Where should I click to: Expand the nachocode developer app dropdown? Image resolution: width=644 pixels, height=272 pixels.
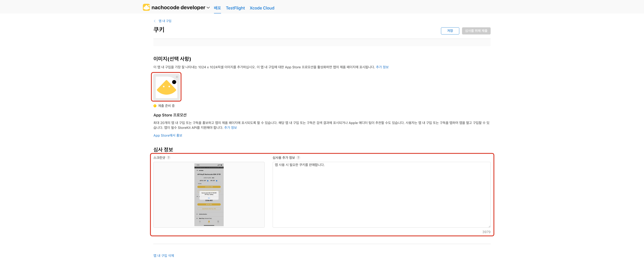pyautogui.click(x=208, y=8)
